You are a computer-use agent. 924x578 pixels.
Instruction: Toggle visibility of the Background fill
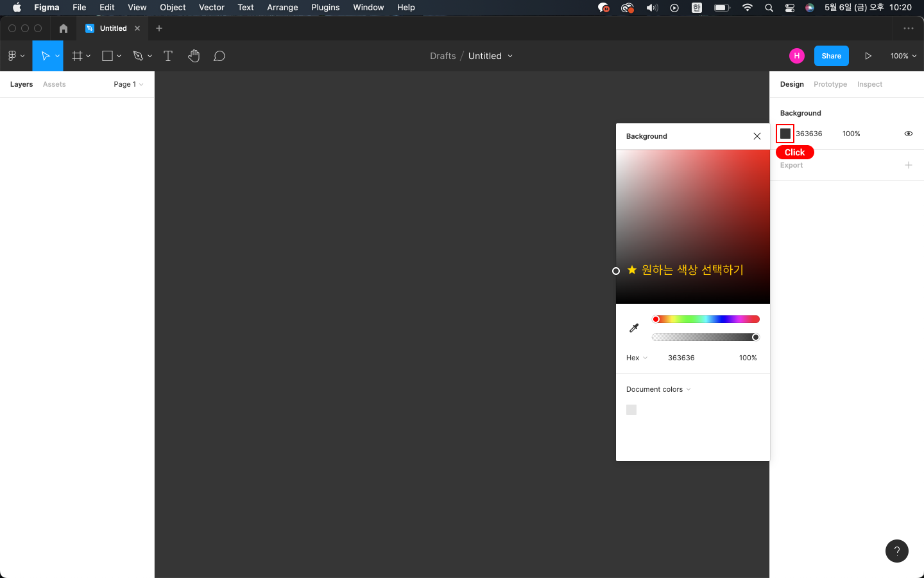(909, 134)
